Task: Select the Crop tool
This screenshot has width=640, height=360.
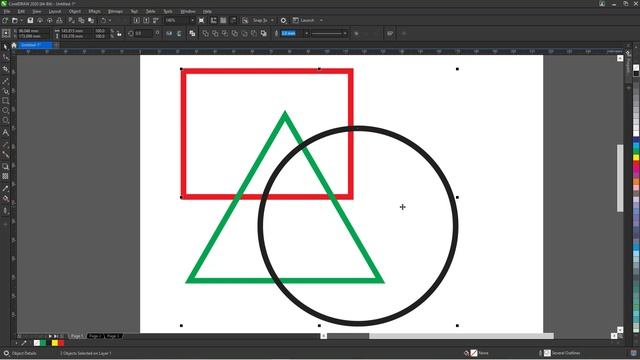Action: (x=5, y=69)
